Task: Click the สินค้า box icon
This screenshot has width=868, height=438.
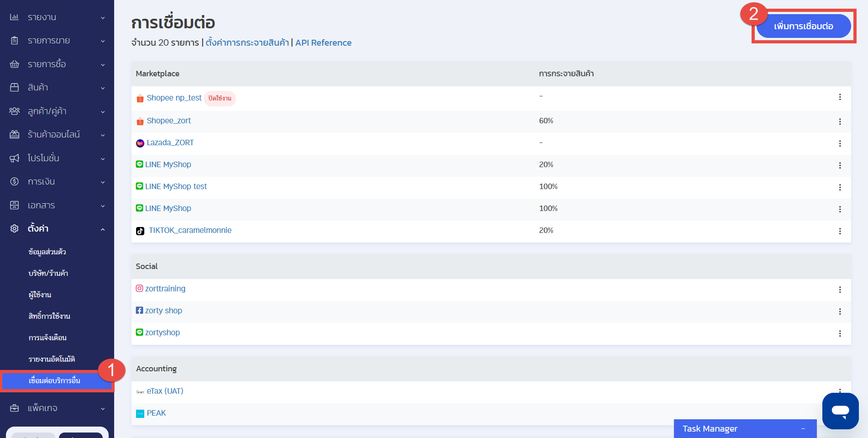Action: point(15,87)
